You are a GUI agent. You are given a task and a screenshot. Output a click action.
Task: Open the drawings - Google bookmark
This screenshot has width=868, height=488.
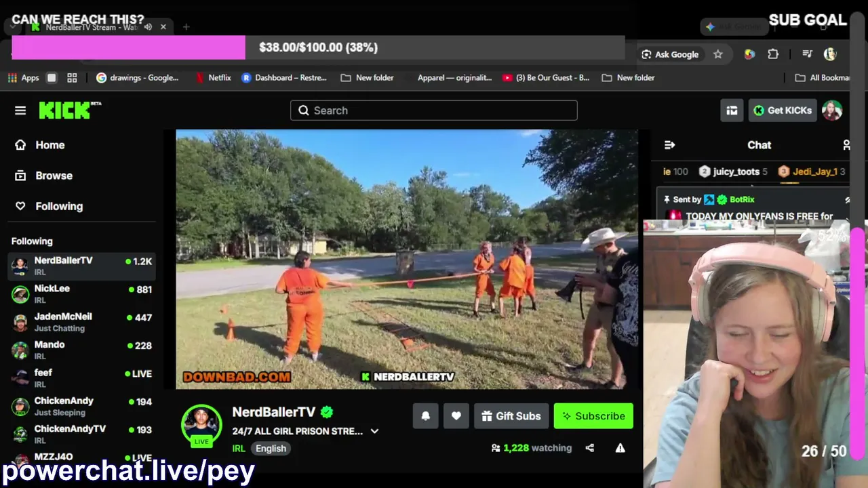point(138,78)
